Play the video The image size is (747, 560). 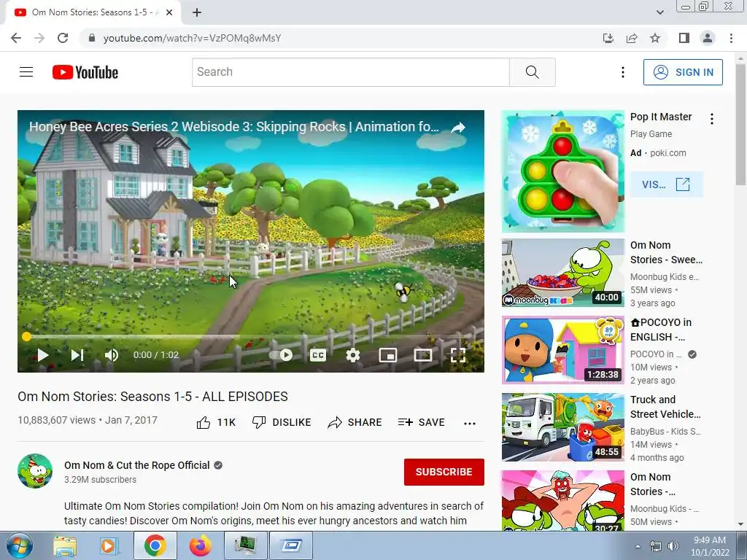click(x=43, y=355)
